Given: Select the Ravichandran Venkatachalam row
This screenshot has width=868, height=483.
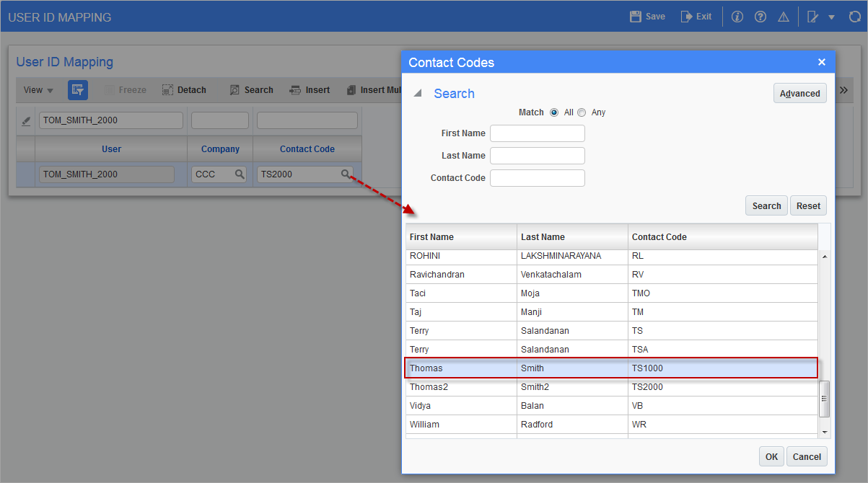Looking at the screenshot, I should tap(611, 275).
